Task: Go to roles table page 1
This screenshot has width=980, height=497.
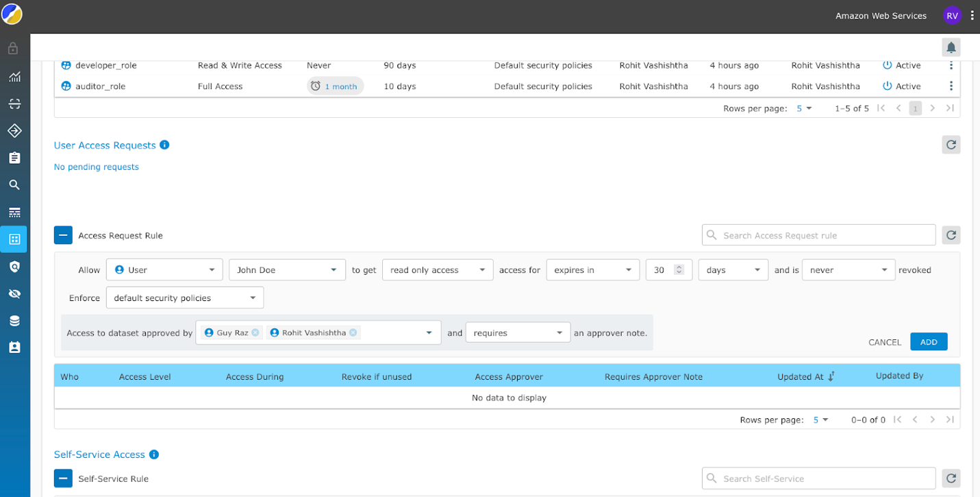Action: pos(915,108)
